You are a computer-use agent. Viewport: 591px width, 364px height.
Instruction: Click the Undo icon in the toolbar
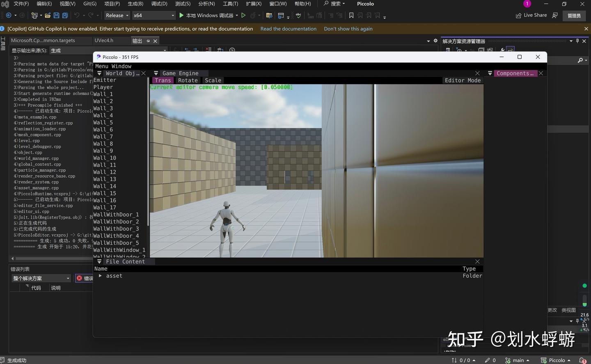78,15
